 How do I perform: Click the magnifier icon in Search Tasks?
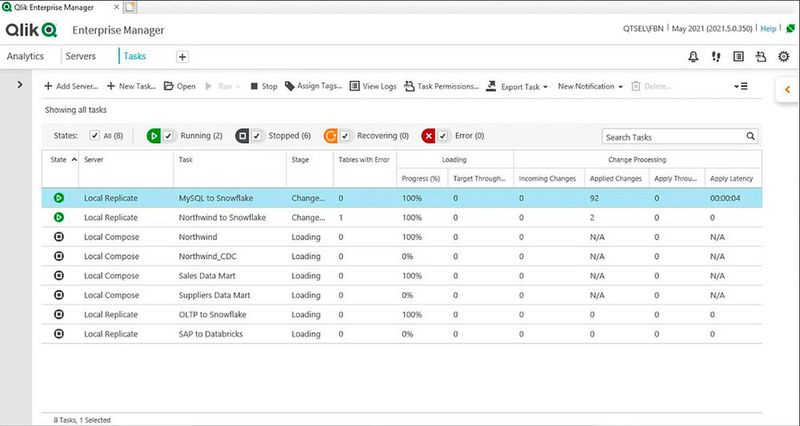click(x=751, y=136)
